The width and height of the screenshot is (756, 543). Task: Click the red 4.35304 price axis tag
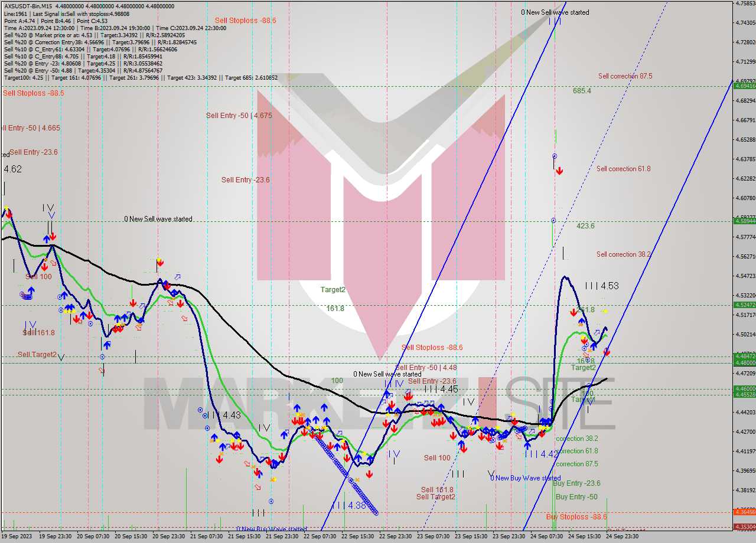point(745,526)
